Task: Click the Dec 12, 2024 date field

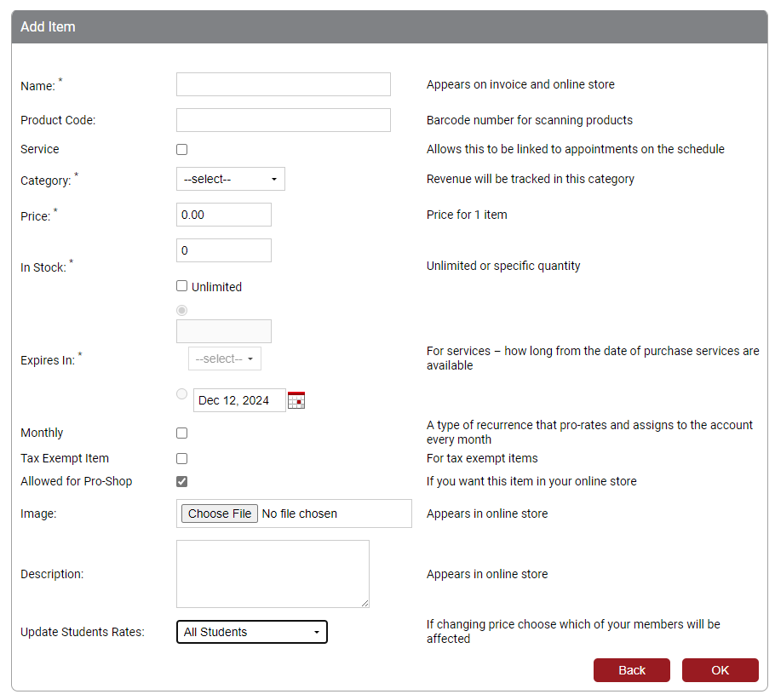Action: (x=239, y=400)
